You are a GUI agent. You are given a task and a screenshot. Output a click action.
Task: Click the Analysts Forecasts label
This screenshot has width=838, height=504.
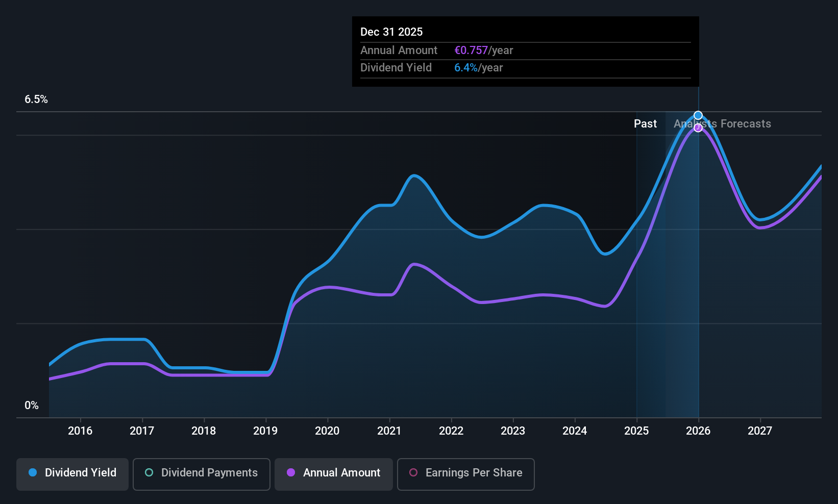(x=722, y=124)
